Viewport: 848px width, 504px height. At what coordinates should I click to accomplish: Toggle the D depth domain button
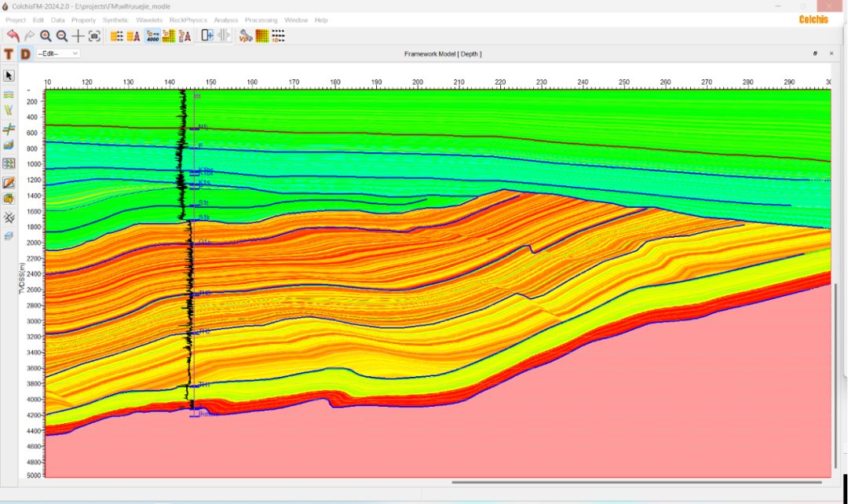tap(25, 53)
